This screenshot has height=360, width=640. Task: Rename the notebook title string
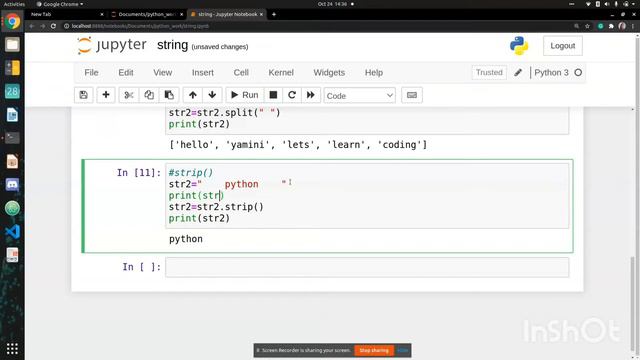(173, 45)
